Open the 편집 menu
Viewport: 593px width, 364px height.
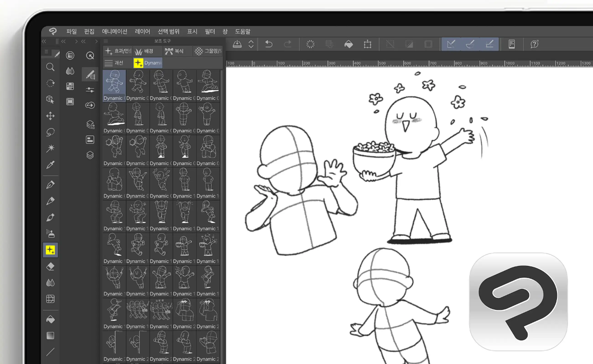click(x=89, y=31)
